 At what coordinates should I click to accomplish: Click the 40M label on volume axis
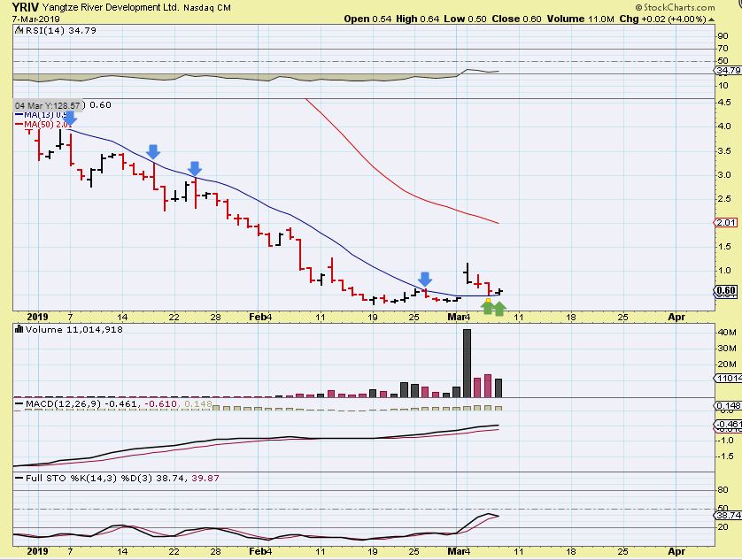point(727,333)
